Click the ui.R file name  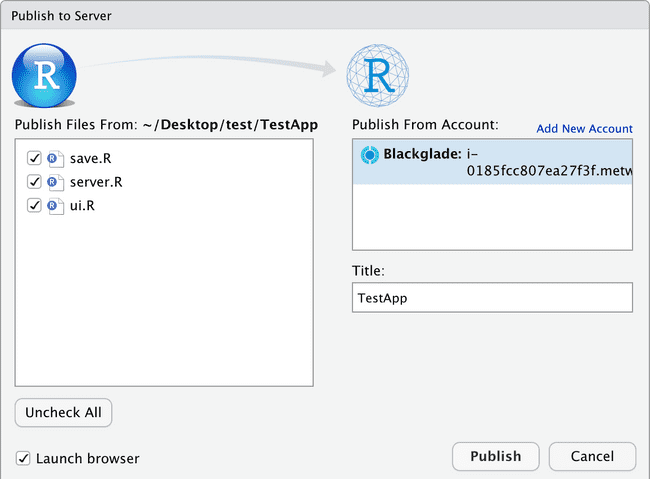pyautogui.click(x=82, y=206)
